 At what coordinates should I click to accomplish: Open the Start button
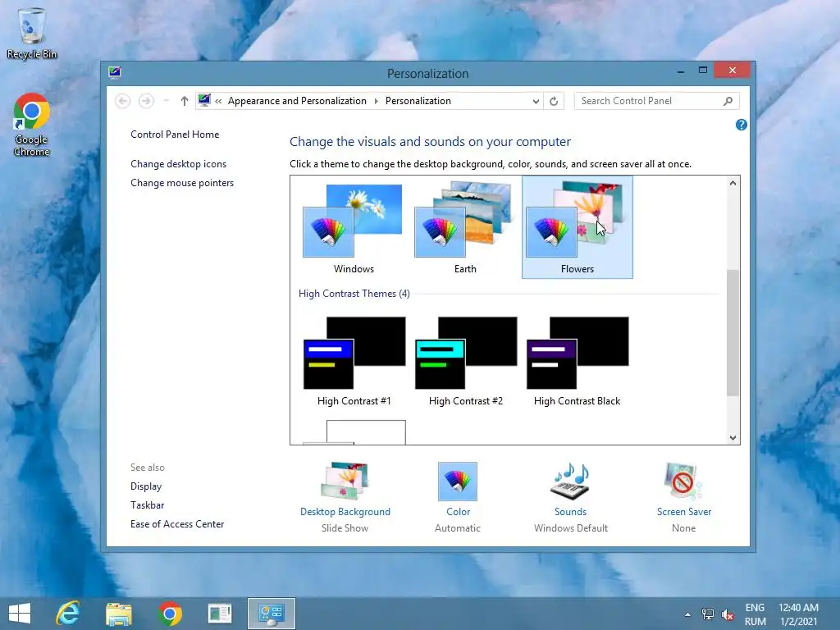click(20, 614)
